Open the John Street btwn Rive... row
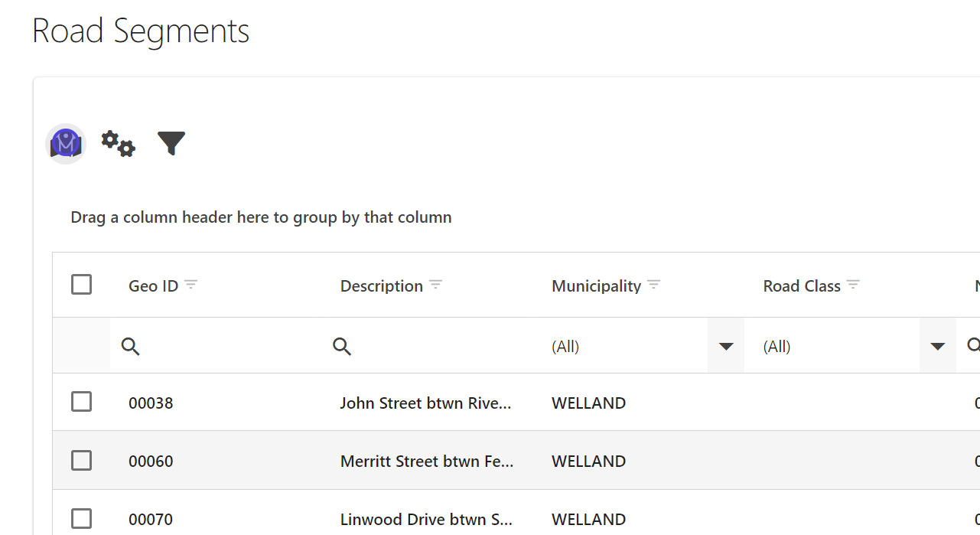980x535 pixels. tap(426, 403)
